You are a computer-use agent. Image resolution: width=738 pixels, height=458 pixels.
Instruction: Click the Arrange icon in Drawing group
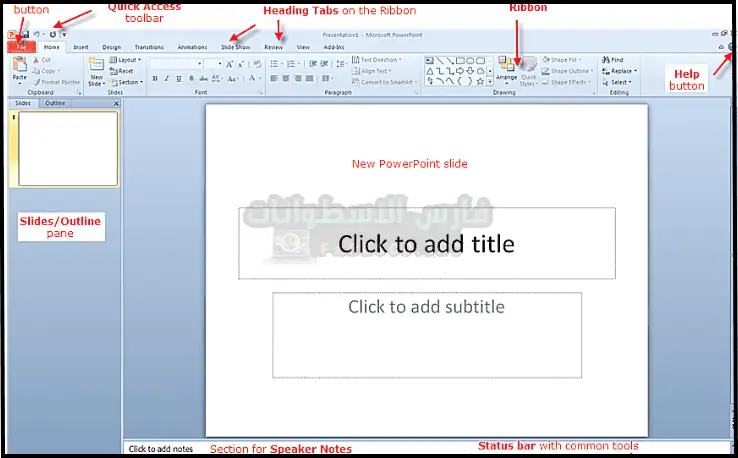tap(507, 68)
